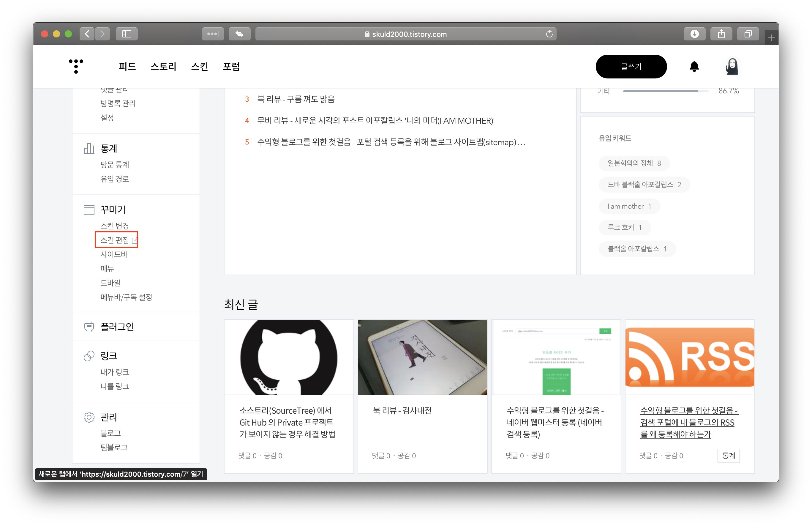This screenshot has height=526, width=812.
Task: Open 방명록 관리 in sidebar
Action: pyautogui.click(x=118, y=103)
